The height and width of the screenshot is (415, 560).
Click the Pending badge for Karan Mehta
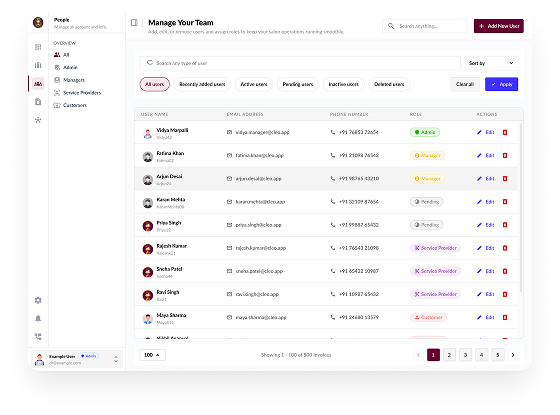point(427,202)
